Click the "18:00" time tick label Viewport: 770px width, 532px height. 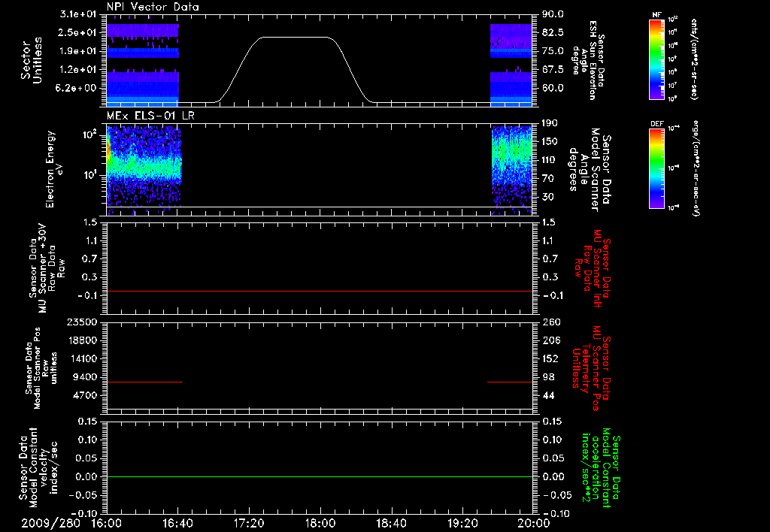(320, 523)
